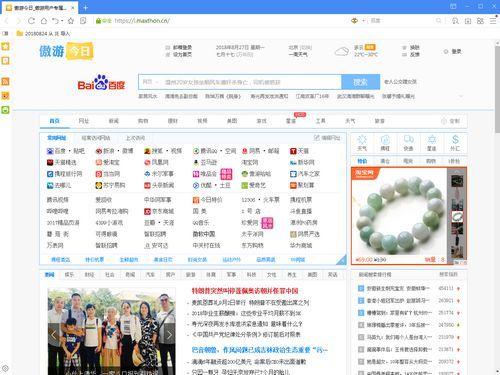The height and width of the screenshot is (375, 500).
Task: Click the toolbar search magnifier icon
Action: pyautogui.click(x=438, y=21)
